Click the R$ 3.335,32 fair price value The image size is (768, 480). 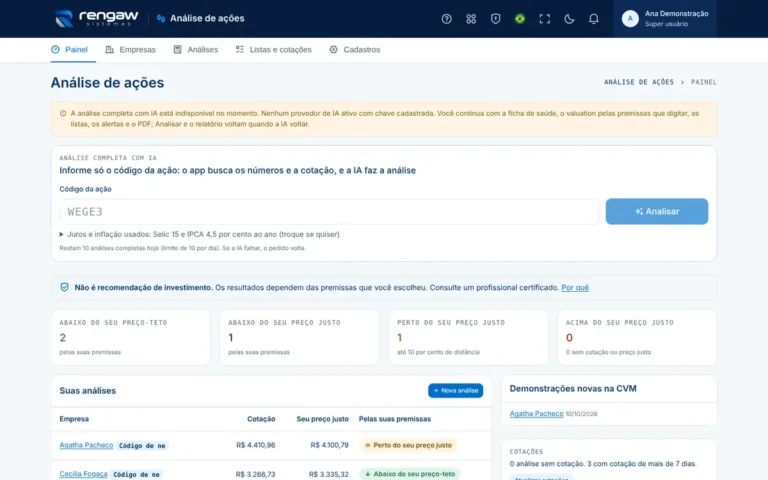329,475
